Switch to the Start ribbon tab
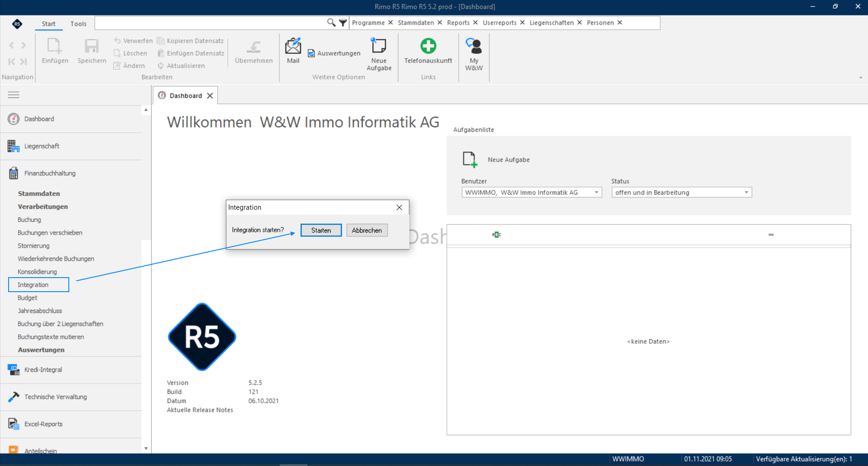This screenshot has width=868, height=466. point(48,24)
